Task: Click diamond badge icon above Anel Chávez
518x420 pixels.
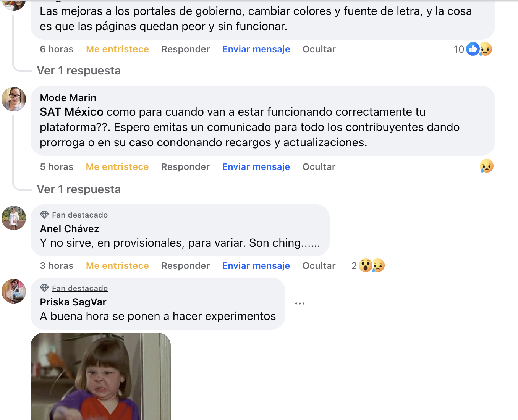Action: point(44,215)
